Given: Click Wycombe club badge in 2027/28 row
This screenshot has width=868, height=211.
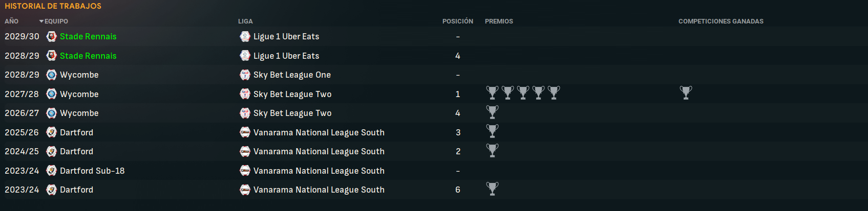Looking at the screenshot, I should point(51,94).
